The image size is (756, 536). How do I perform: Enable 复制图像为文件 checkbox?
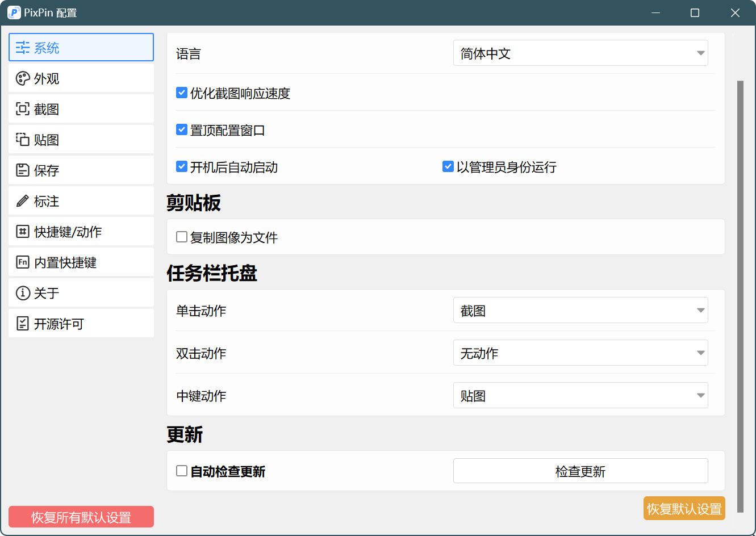point(182,237)
